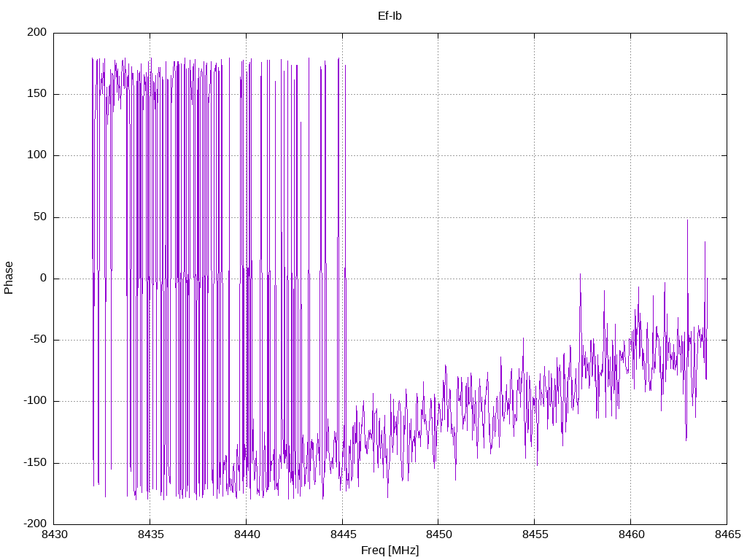
Task: Click the x-axis tick label 8460
Action: tap(631, 534)
